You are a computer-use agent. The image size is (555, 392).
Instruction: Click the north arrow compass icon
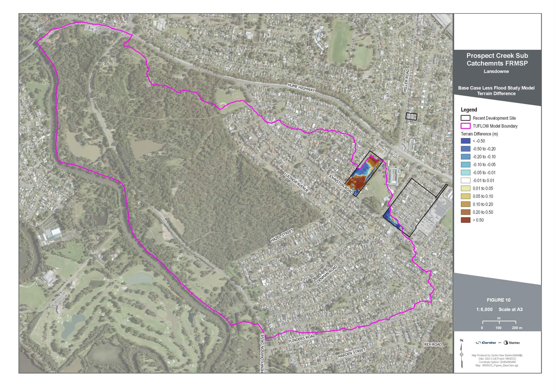tap(461, 354)
